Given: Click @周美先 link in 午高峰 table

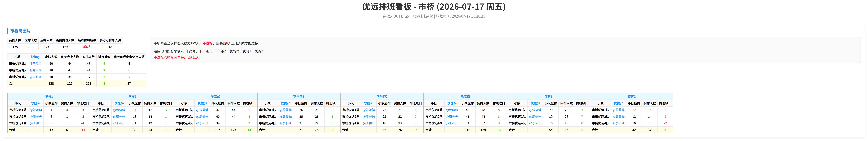Looking at the screenshot, I should coord(202,117).
